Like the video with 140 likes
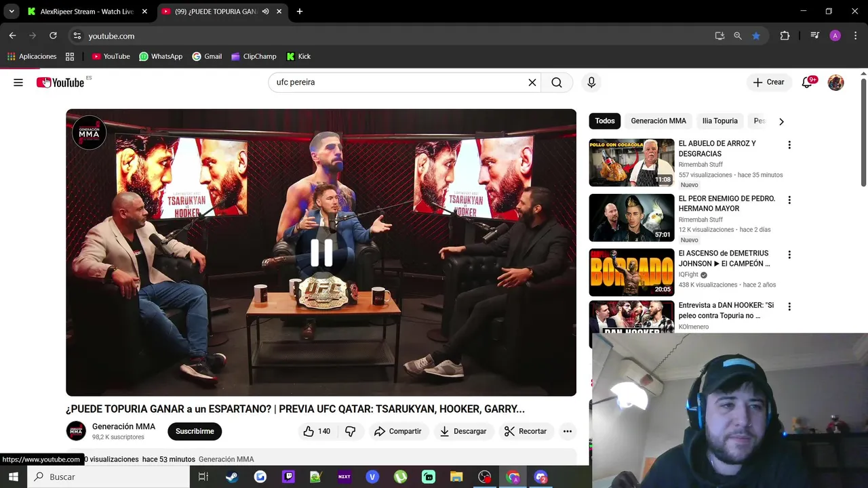This screenshot has width=868, height=488. tap(317, 431)
